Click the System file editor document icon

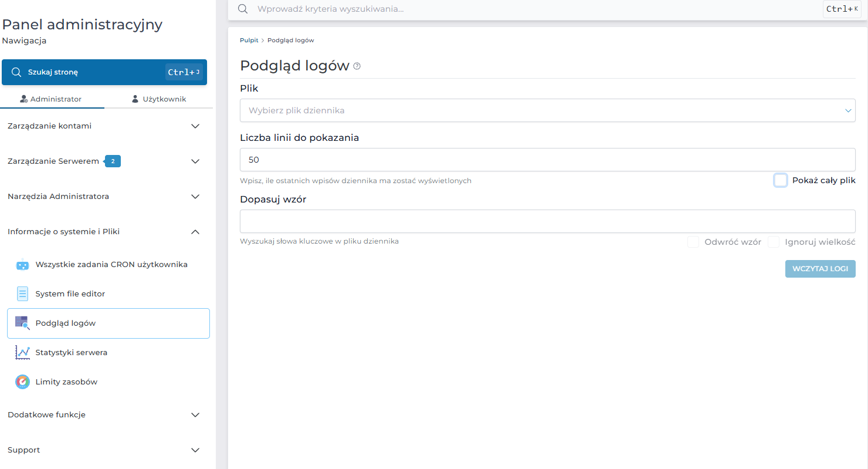(22, 294)
